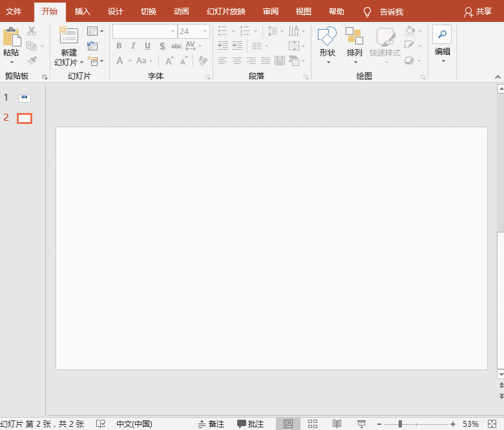Screen dimensions: 504x430
Task: Align text left
Action: [x=223, y=61]
